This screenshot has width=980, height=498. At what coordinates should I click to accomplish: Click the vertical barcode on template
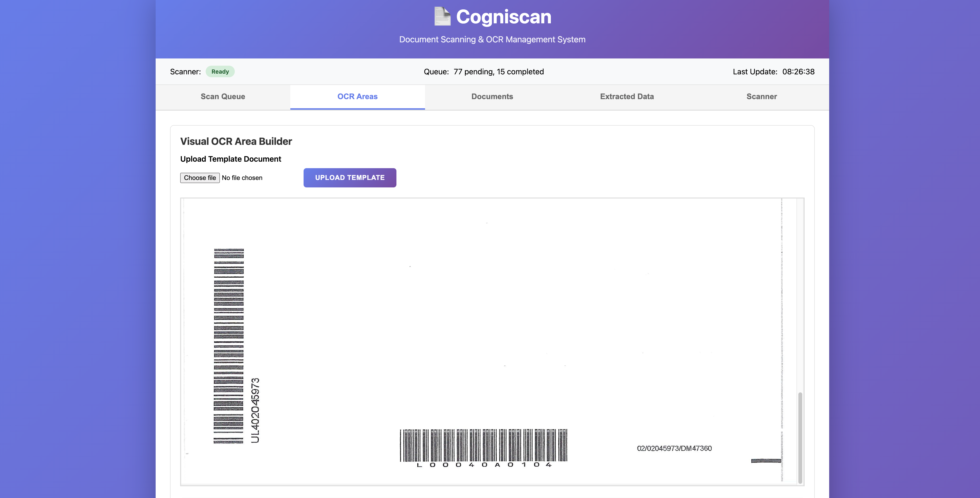(x=229, y=345)
